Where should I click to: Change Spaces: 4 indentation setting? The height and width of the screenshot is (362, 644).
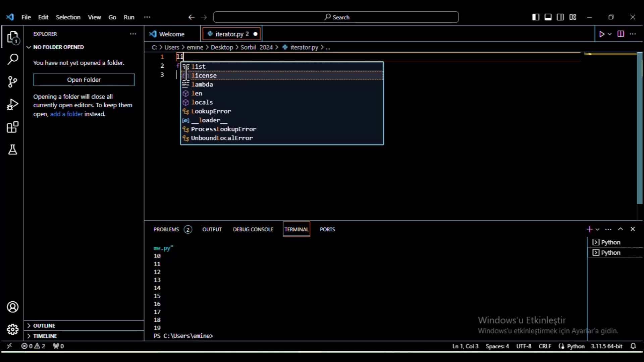[x=497, y=346]
